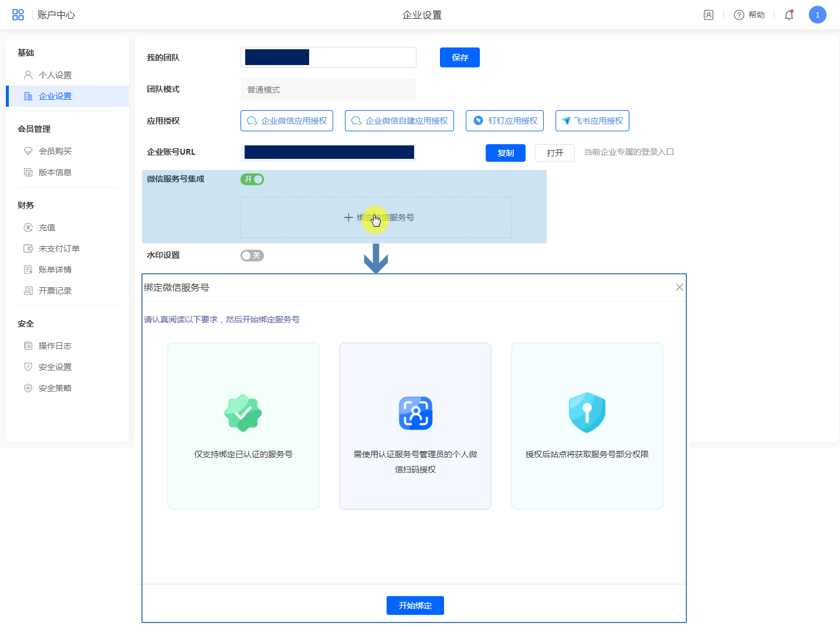Open the app grid icon beside 账户中心
The width and height of the screenshot is (840, 626).
point(18,15)
